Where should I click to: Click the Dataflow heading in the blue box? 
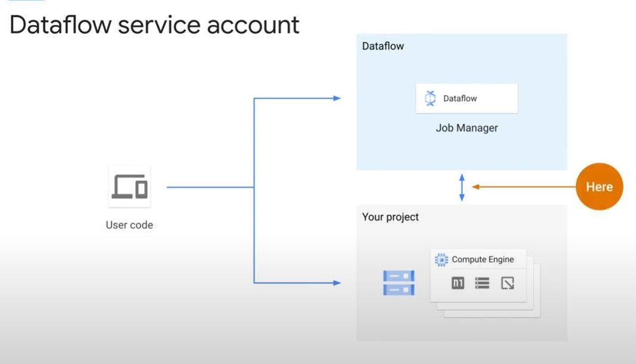coord(383,46)
